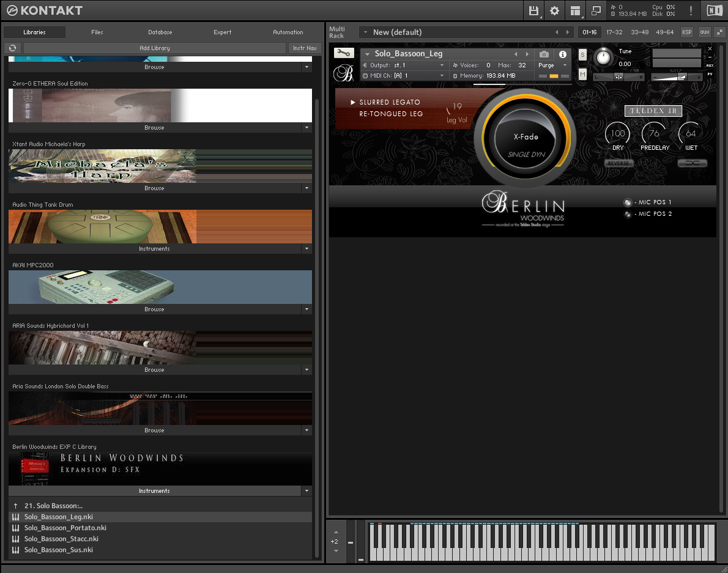
Task: Open the instrument info icon
Action: [x=562, y=54]
